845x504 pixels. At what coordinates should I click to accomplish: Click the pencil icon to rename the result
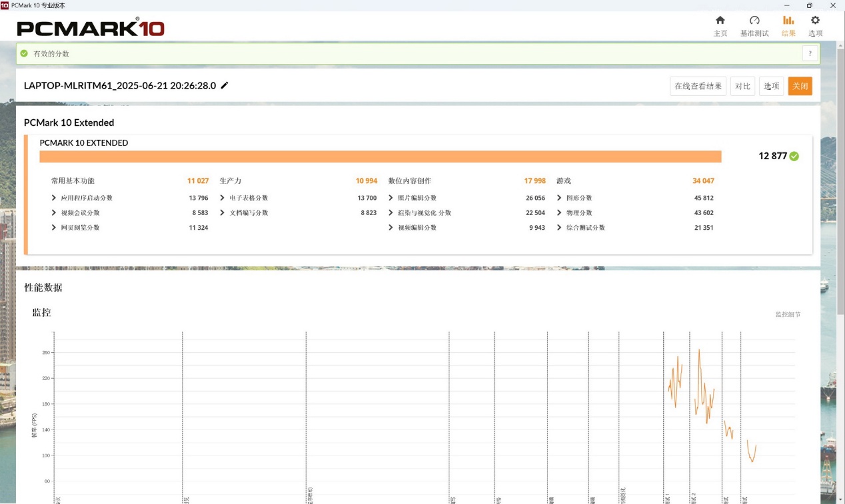pos(225,85)
